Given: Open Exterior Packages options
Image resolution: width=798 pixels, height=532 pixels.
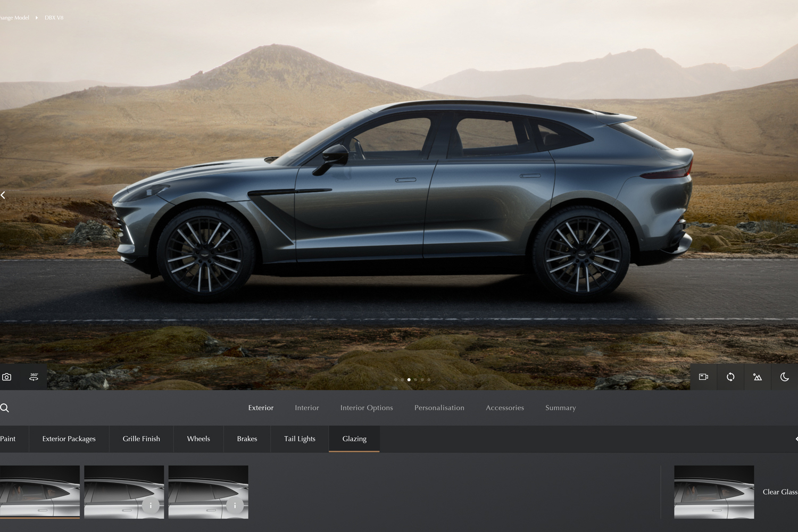Looking at the screenshot, I should (x=69, y=439).
